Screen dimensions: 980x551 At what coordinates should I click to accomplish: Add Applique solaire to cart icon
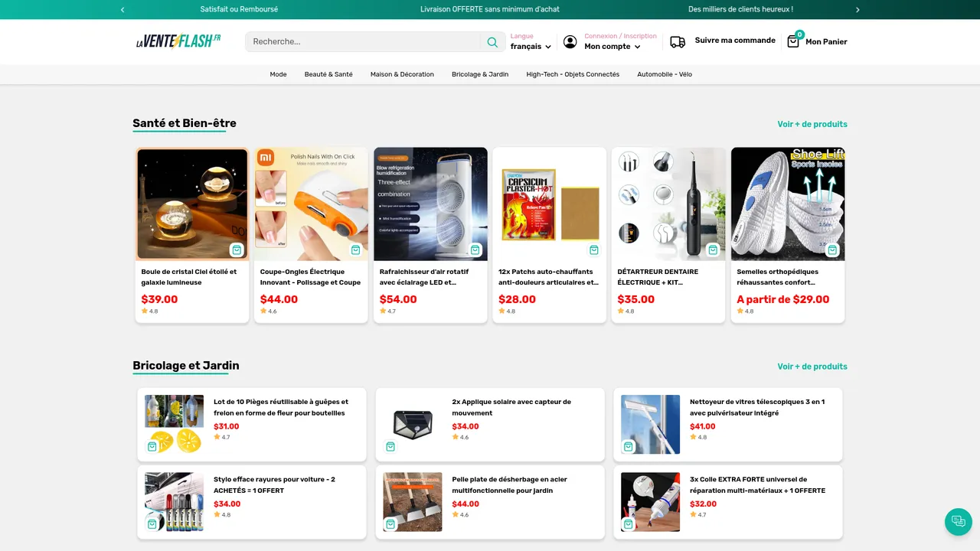[390, 447]
